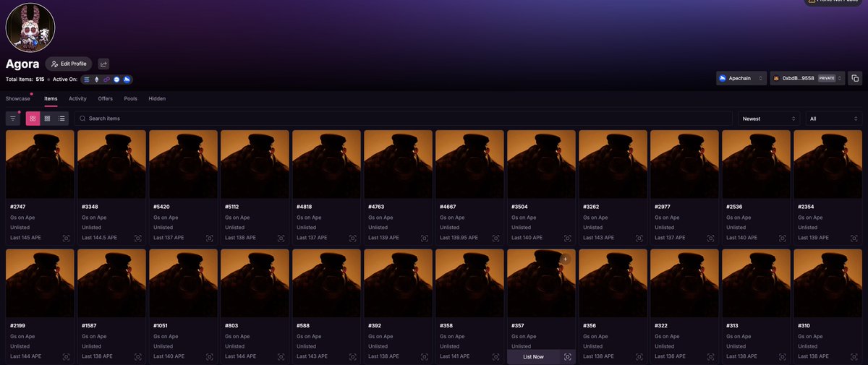
Task: Switch to large grid view
Action: point(33,118)
